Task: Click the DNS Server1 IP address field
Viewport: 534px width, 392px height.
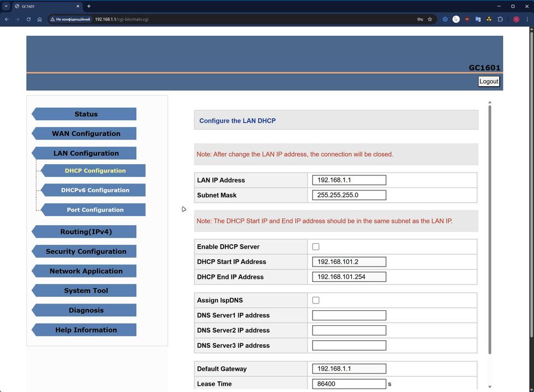Action: click(x=349, y=315)
